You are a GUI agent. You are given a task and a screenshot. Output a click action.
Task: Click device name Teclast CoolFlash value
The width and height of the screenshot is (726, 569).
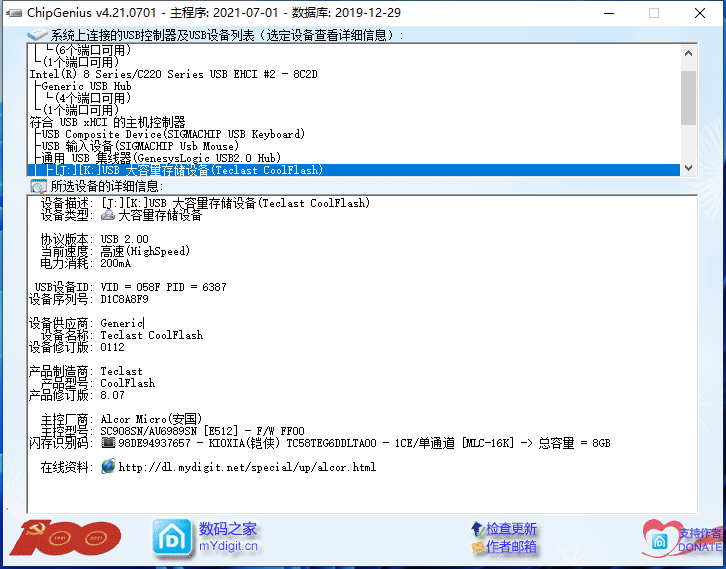[x=152, y=335]
